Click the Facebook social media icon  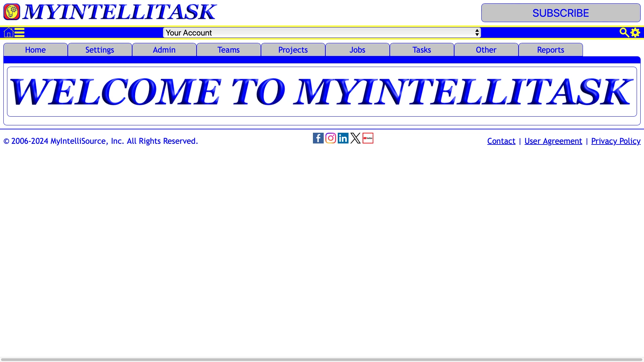[x=318, y=138]
